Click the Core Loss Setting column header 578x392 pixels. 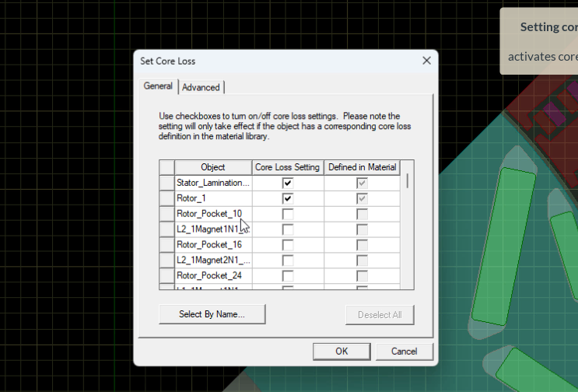tap(288, 167)
